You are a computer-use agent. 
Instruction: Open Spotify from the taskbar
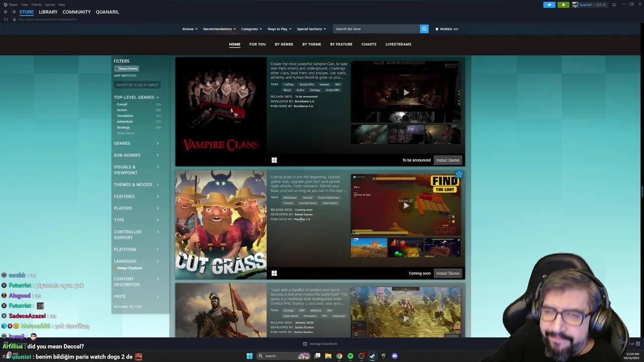350,356
